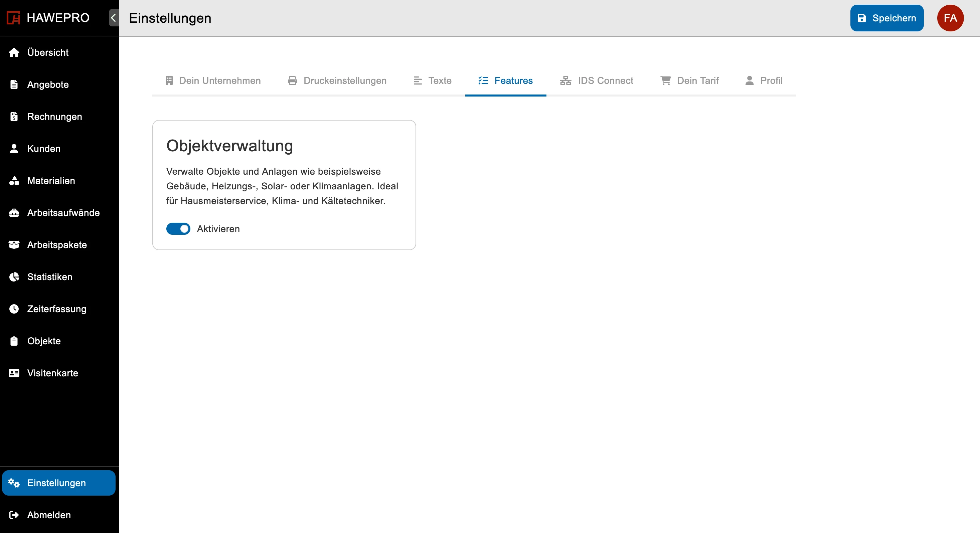Open the Texte tab

point(433,81)
